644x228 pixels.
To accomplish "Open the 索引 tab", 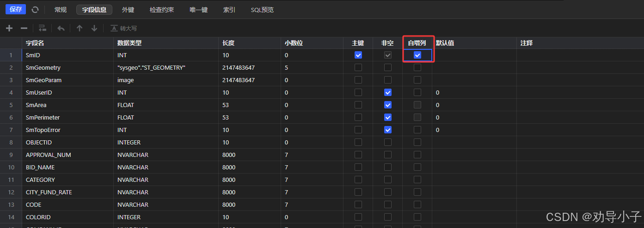I will point(229,10).
